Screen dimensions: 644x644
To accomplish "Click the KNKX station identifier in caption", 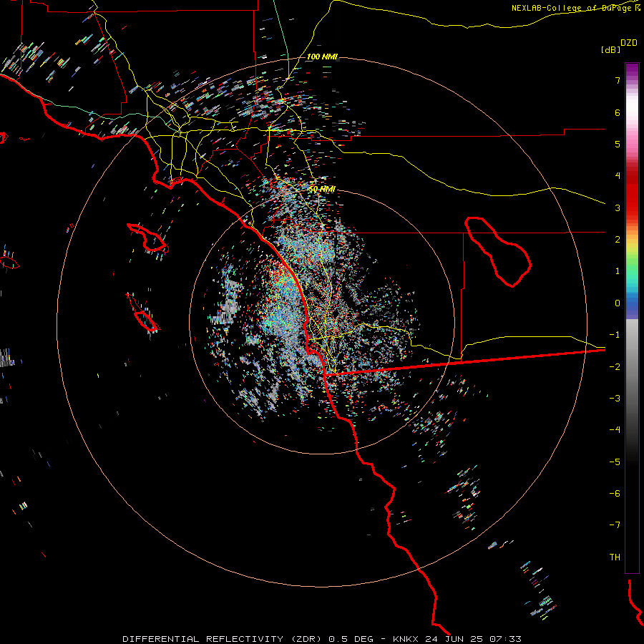I will click(x=406, y=639).
